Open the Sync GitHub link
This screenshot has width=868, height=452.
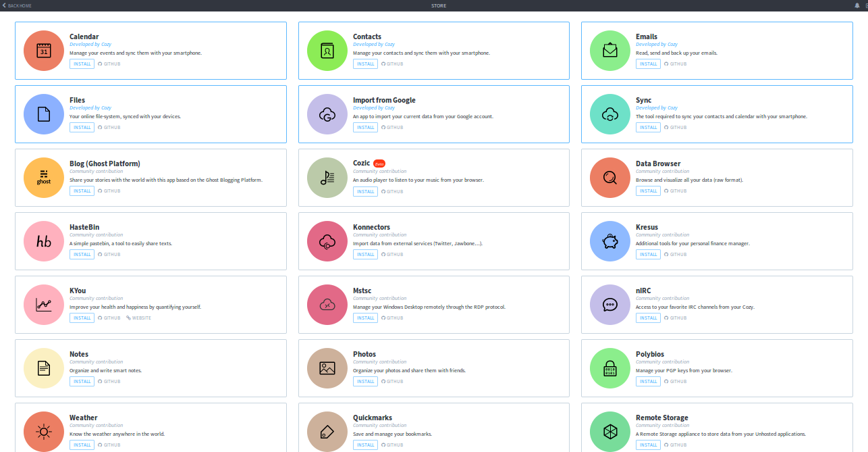click(x=675, y=128)
